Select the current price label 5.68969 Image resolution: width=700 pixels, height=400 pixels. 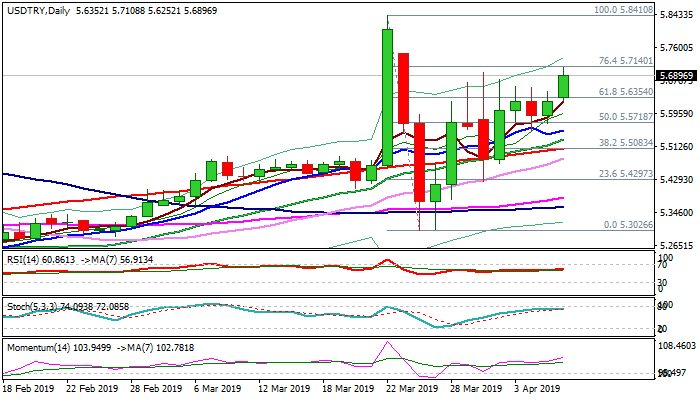[x=676, y=75]
